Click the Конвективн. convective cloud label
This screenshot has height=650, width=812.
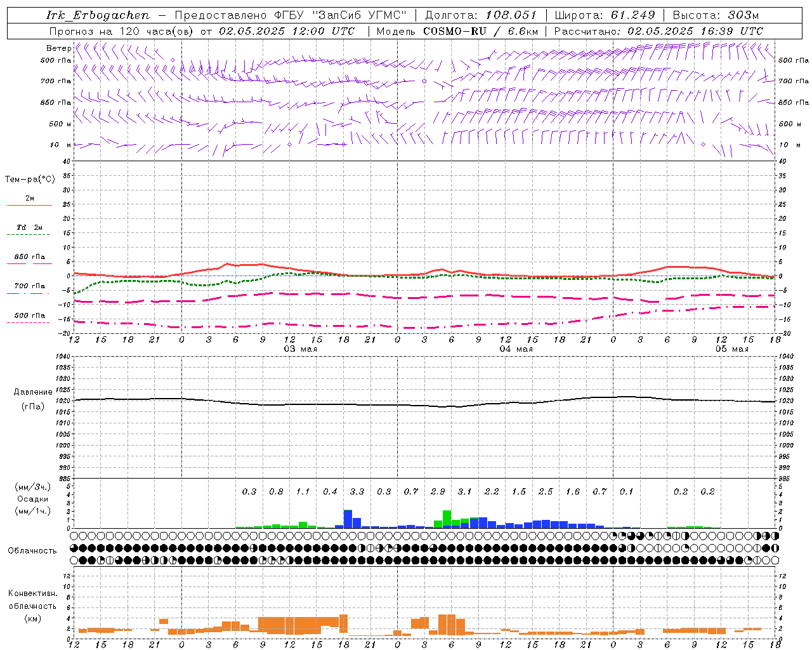32,594
